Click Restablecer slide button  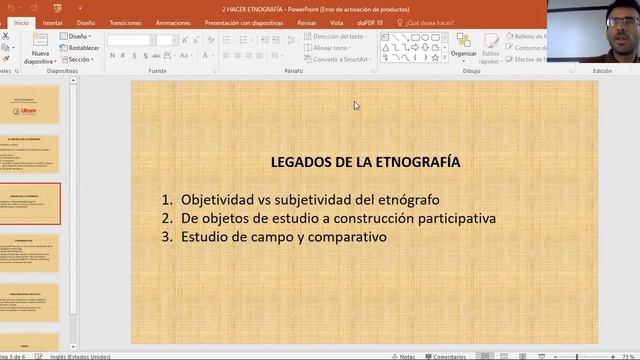pos(80,48)
